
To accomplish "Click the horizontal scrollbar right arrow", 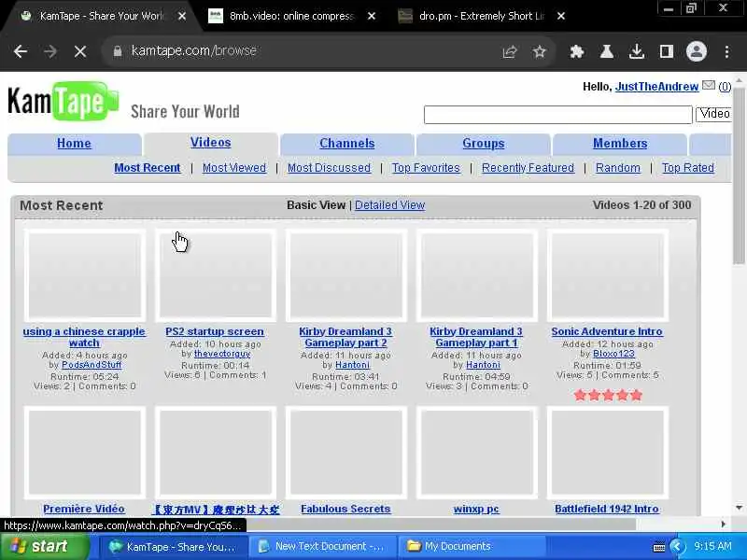I will pyautogui.click(x=723, y=525).
